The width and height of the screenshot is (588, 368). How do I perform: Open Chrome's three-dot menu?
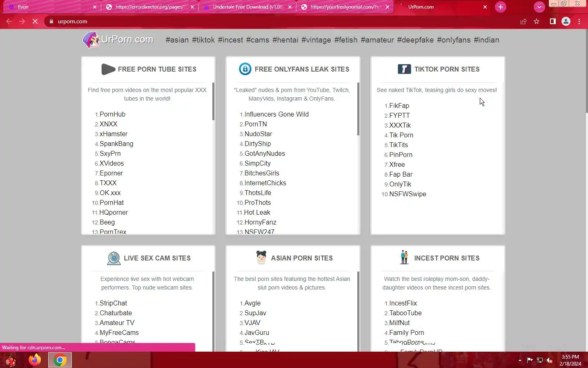click(x=579, y=21)
